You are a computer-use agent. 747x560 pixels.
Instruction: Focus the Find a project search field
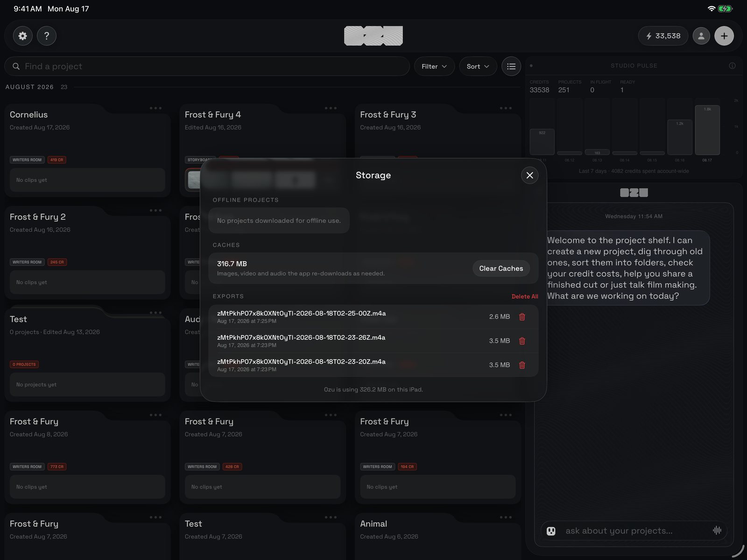pyautogui.click(x=207, y=66)
